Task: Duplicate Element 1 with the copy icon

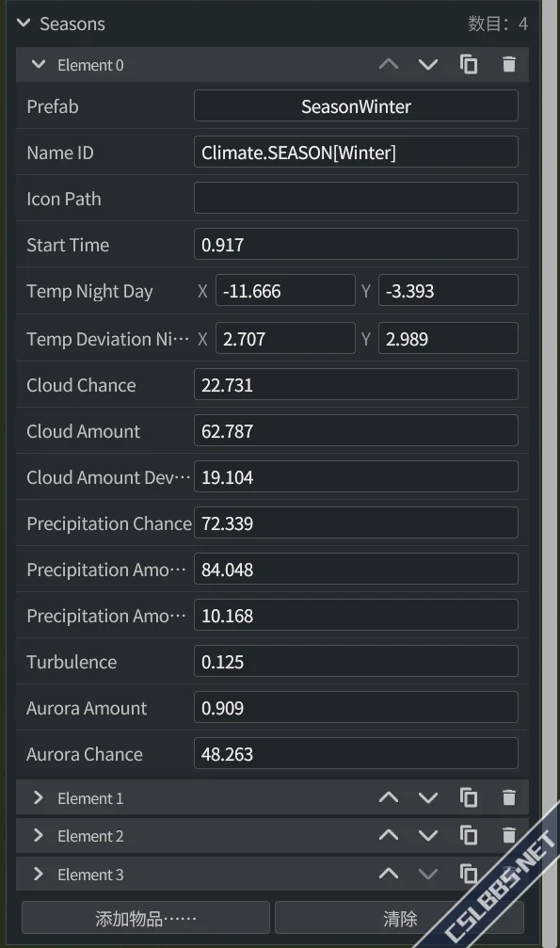Action: 469,797
